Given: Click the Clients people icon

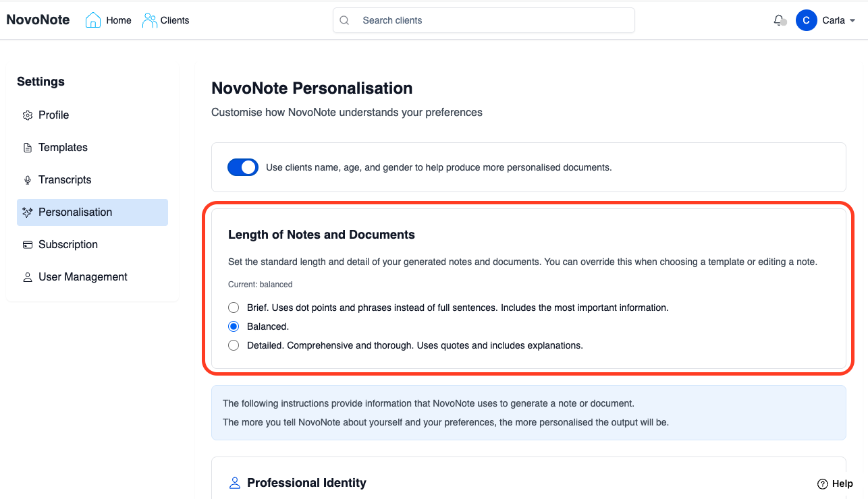Looking at the screenshot, I should (x=149, y=20).
